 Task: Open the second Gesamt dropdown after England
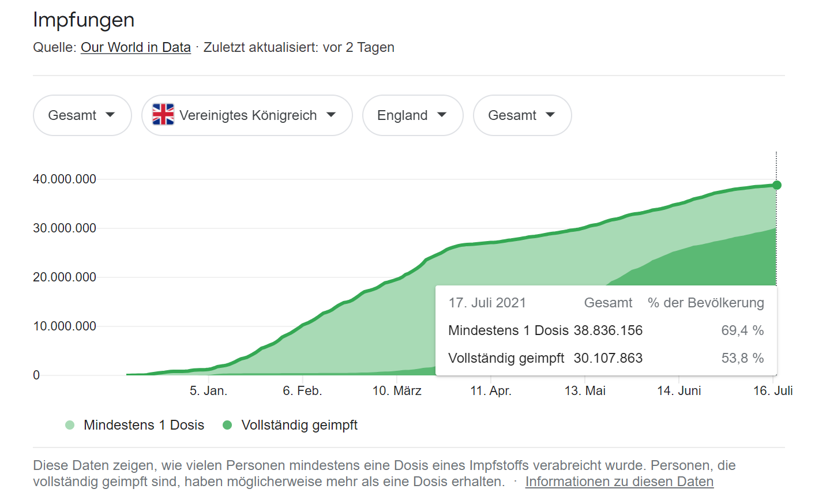523,115
